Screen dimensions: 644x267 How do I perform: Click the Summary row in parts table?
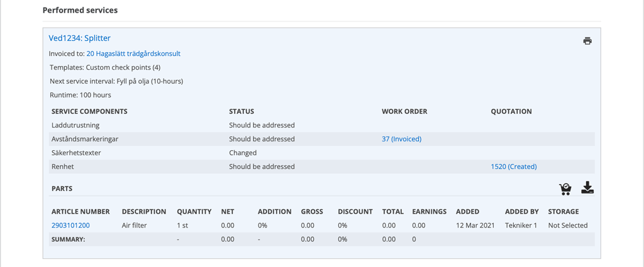pos(321,239)
